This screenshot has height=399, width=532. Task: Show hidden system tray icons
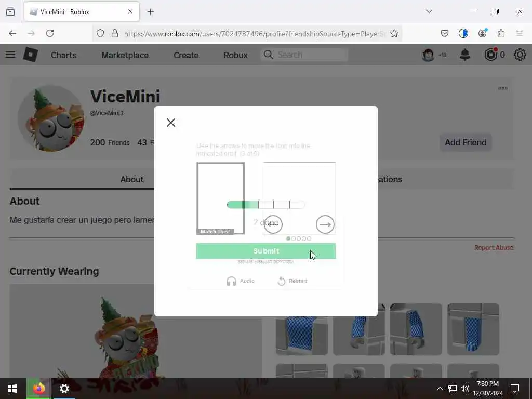440,389
